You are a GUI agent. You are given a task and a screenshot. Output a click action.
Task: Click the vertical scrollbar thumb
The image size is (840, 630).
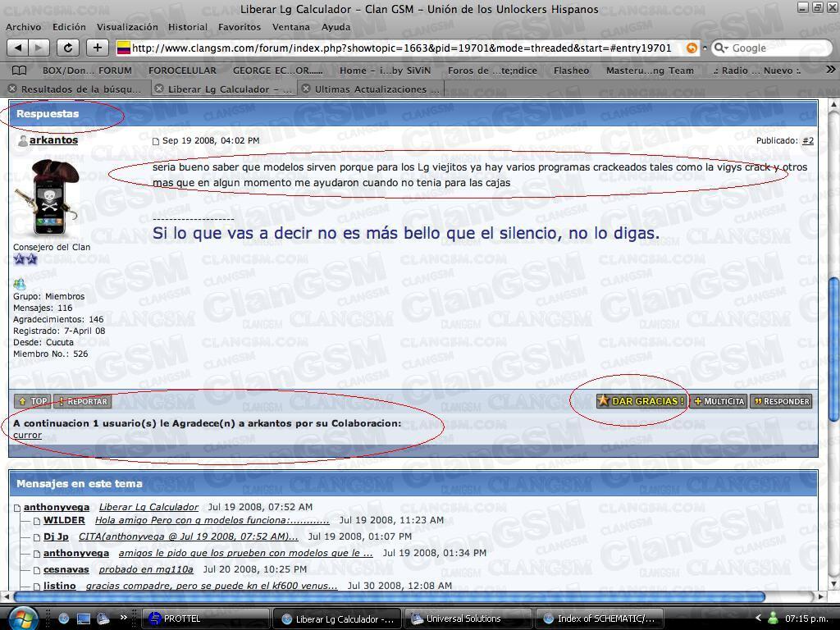click(833, 348)
